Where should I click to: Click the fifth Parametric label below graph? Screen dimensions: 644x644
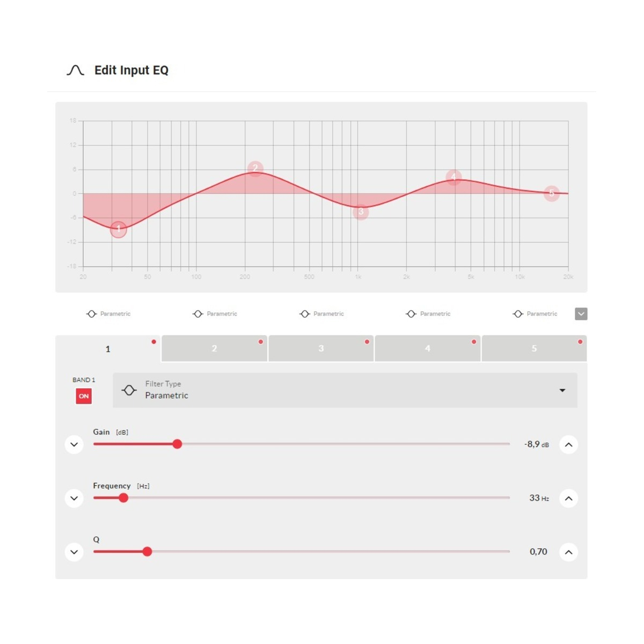(542, 314)
